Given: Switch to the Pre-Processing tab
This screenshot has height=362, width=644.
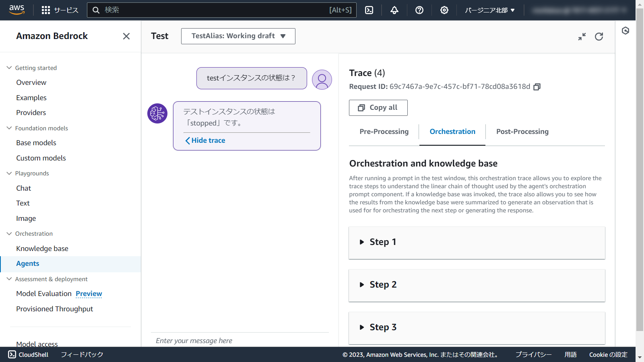Looking at the screenshot, I should pos(384,132).
